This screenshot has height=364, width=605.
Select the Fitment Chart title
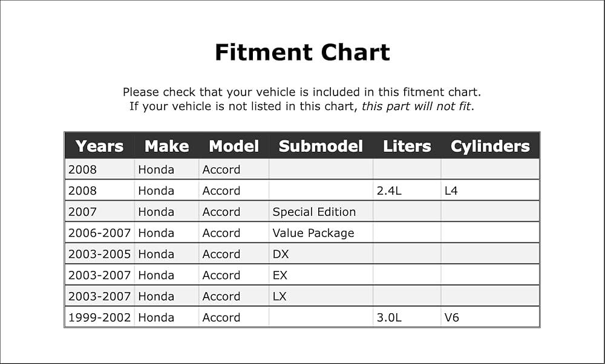click(x=302, y=53)
